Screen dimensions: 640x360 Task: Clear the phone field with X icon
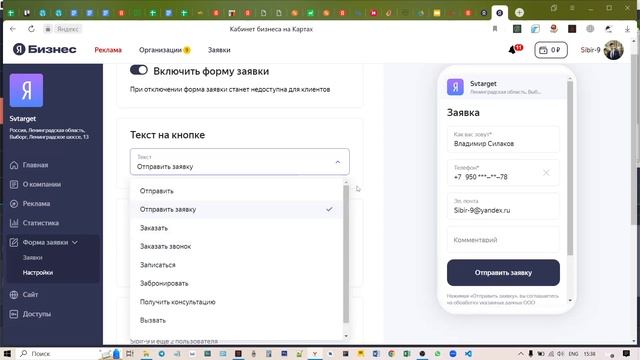pyautogui.click(x=546, y=173)
